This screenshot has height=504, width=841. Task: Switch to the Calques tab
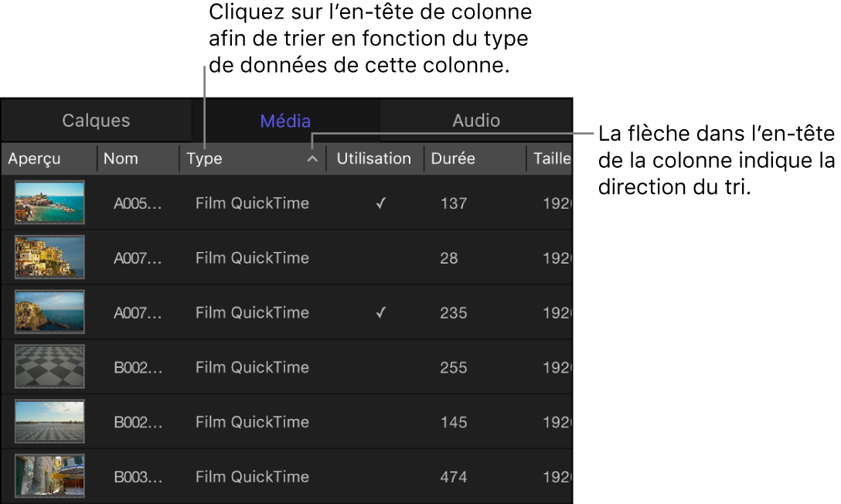(95, 120)
